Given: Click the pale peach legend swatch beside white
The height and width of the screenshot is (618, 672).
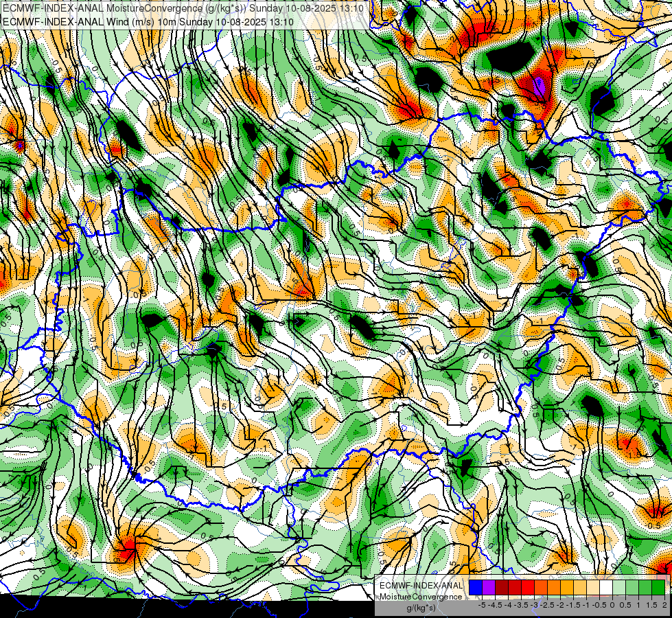Looking at the screenshot, I should point(593,587).
